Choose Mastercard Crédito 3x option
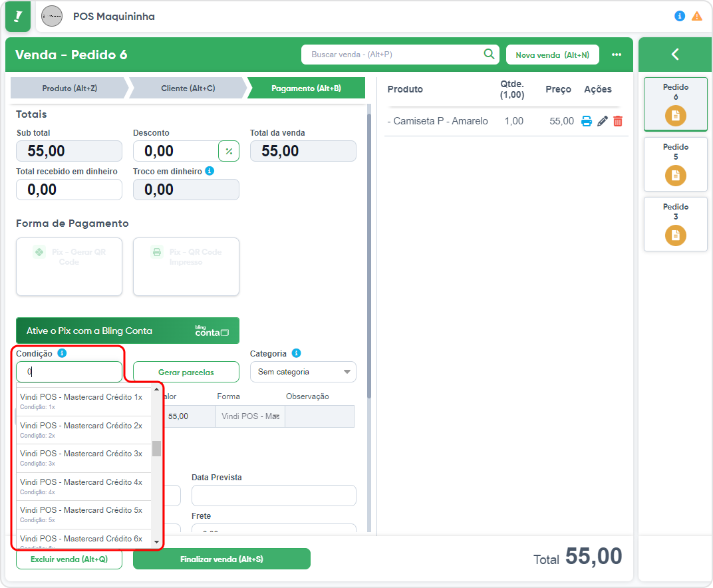This screenshot has height=588, width=713. (x=84, y=458)
